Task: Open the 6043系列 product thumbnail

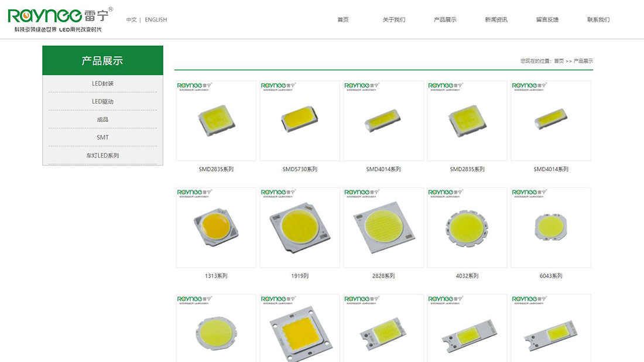Action: click(x=551, y=228)
